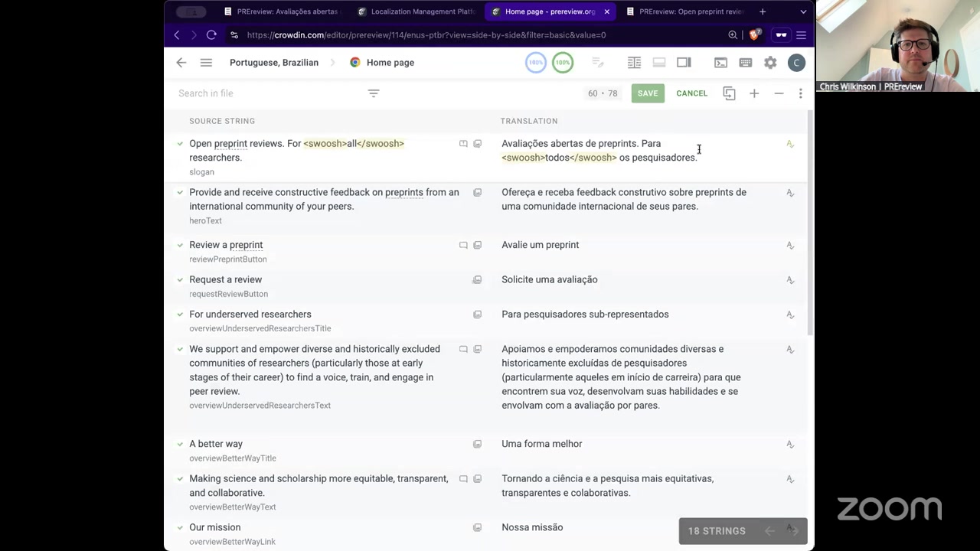This screenshot has width=980, height=551.
Task: Open the string filter options
Action: [x=373, y=93]
